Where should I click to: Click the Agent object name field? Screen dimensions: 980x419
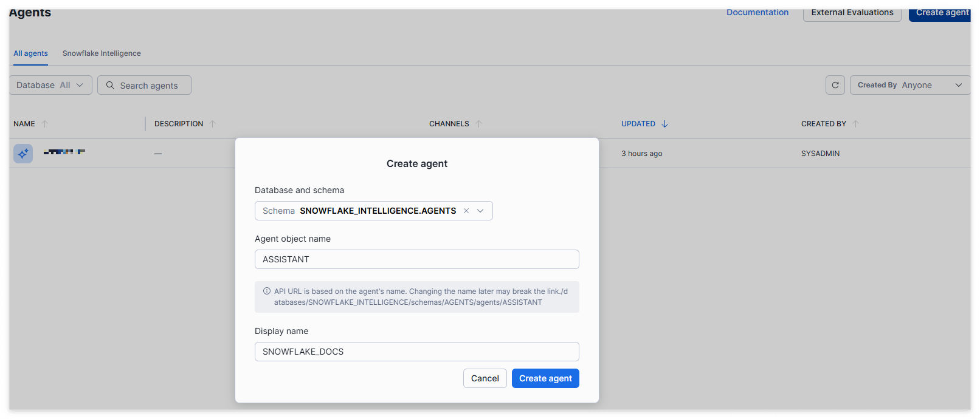[x=416, y=259]
